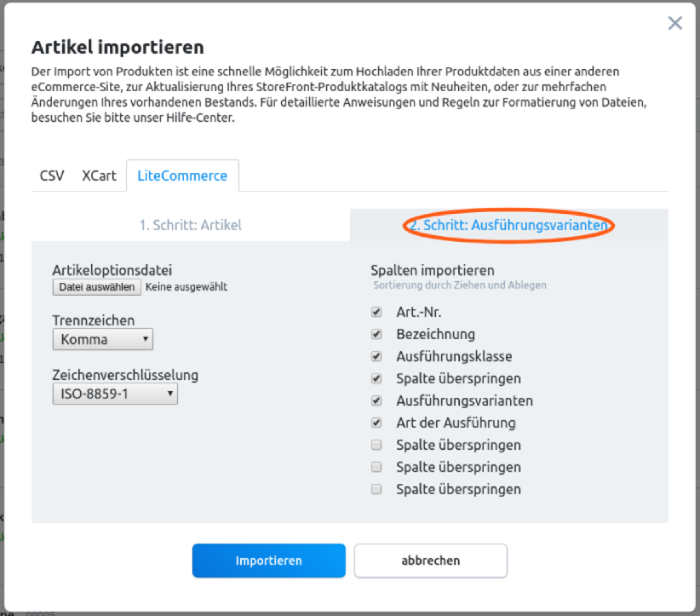Click the Datei auswählen file button
This screenshot has height=616, width=700.
(x=97, y=287)
